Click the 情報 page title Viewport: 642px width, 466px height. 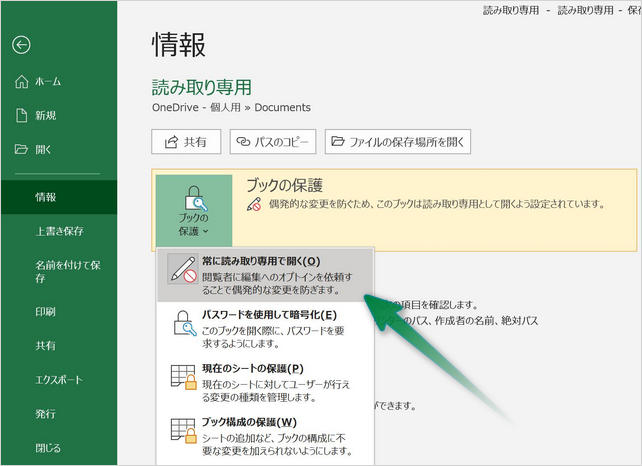[179, 45]
